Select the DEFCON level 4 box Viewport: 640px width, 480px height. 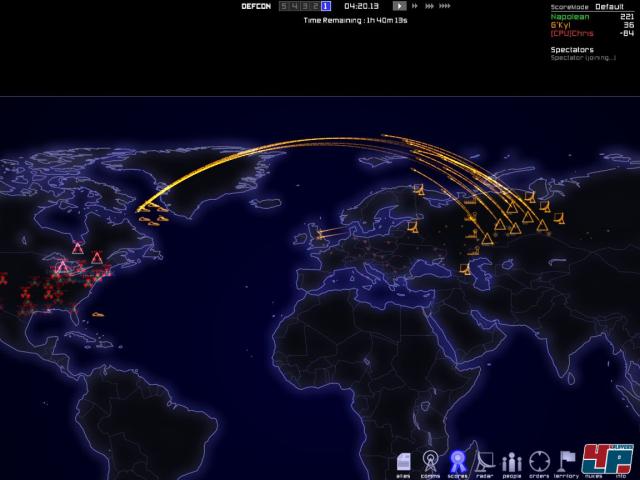(294, 6)
